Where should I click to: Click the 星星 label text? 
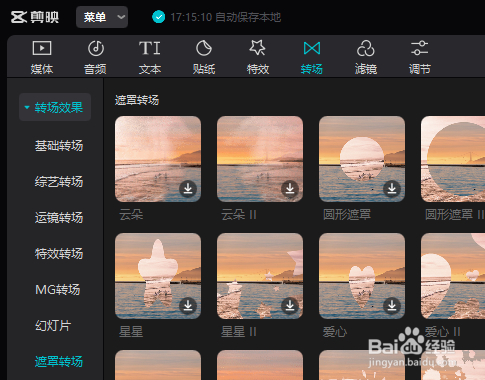click(x=131, y=332)
